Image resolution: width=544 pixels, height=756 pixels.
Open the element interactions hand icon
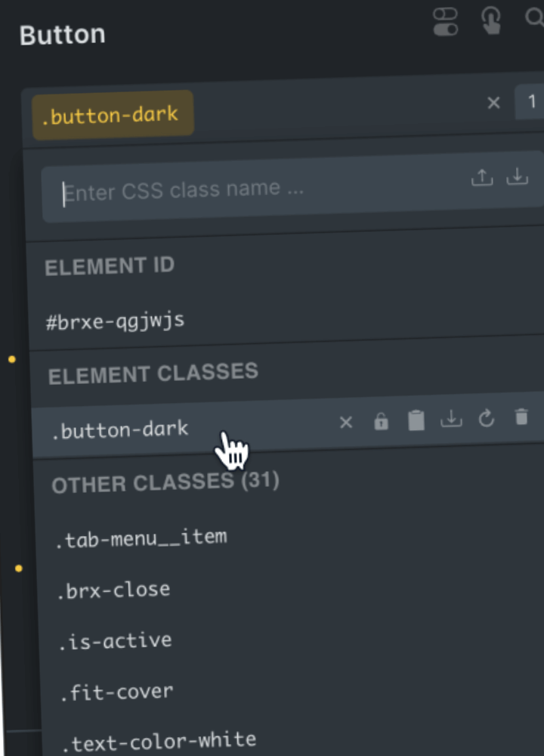(491, 20)
